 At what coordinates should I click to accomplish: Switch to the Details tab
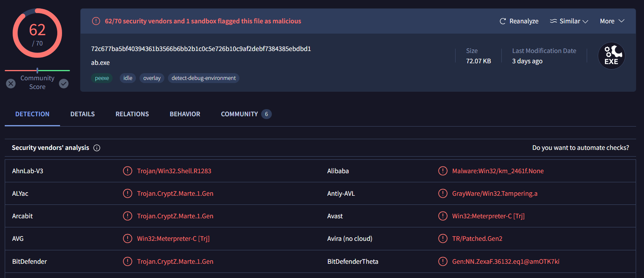click(83, 114)
